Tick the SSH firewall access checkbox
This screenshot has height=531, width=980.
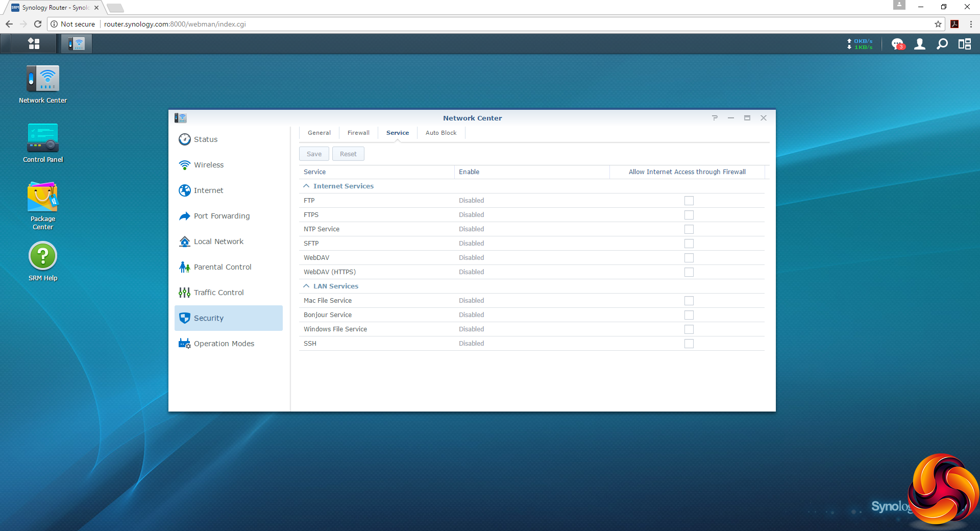[689, 344]
